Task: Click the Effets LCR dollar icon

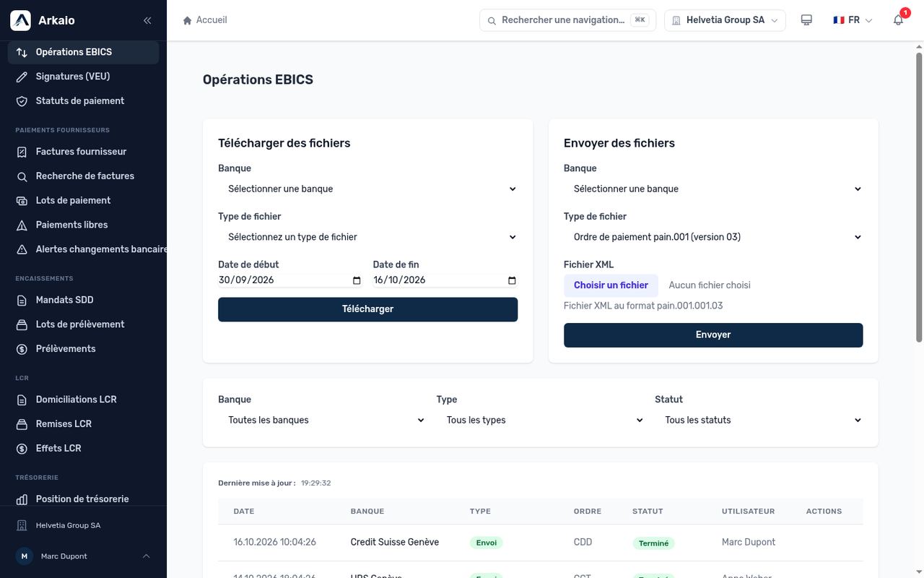Action: tap(22, 449)
